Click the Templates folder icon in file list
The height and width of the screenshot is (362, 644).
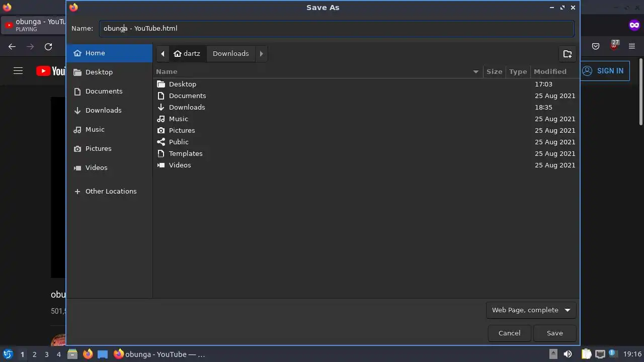(x=161, y=153)
